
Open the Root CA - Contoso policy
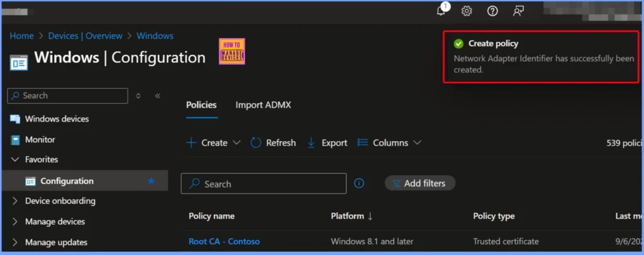[225, 241]
